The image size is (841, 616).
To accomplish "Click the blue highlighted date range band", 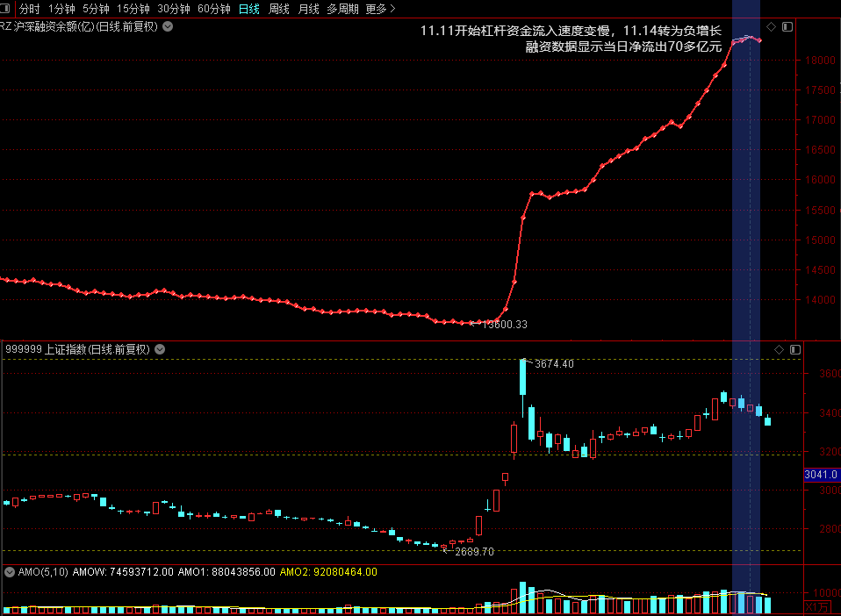I will (x=745, y=219).
